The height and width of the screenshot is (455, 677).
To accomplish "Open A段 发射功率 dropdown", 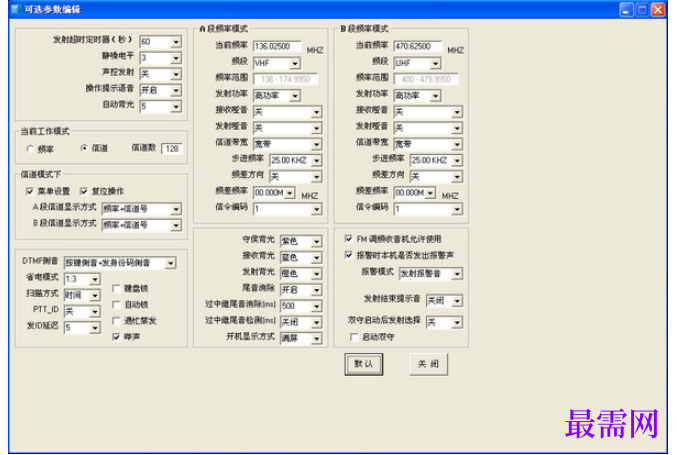I will tap(277, 95).
